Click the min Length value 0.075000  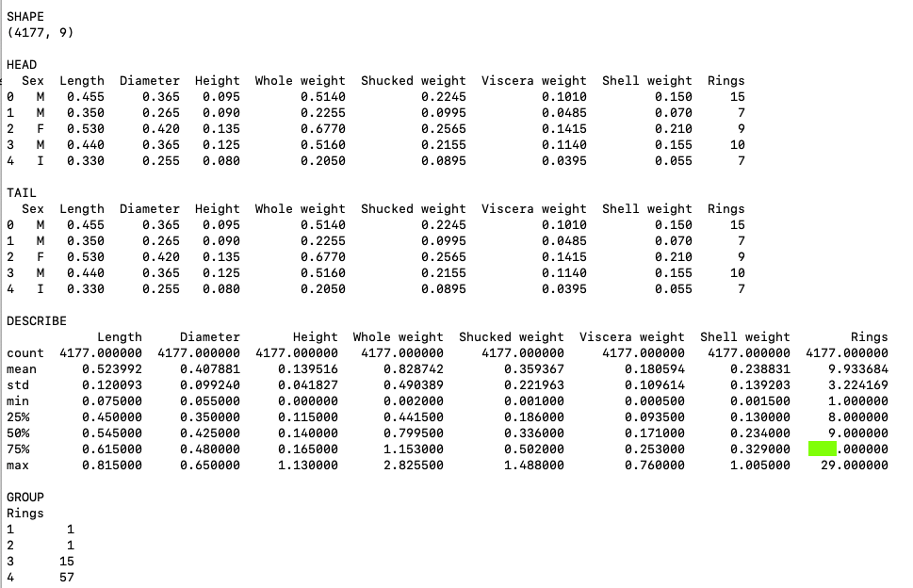(x=111, y=401)
